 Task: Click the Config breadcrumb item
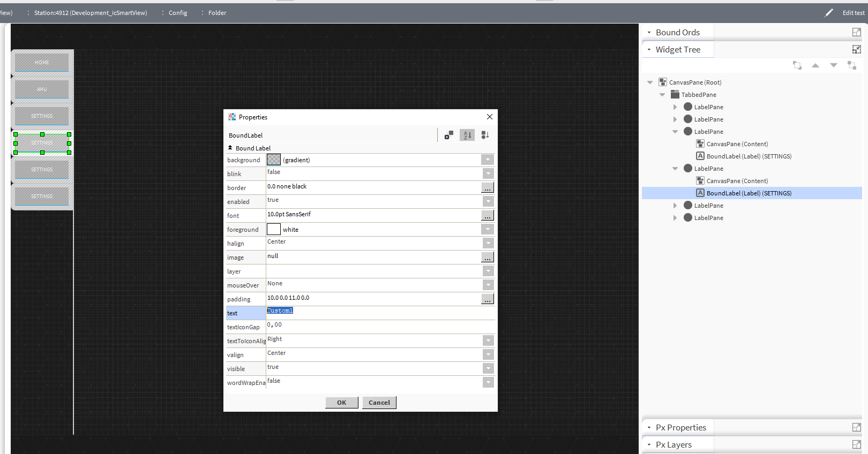point(178,13)
